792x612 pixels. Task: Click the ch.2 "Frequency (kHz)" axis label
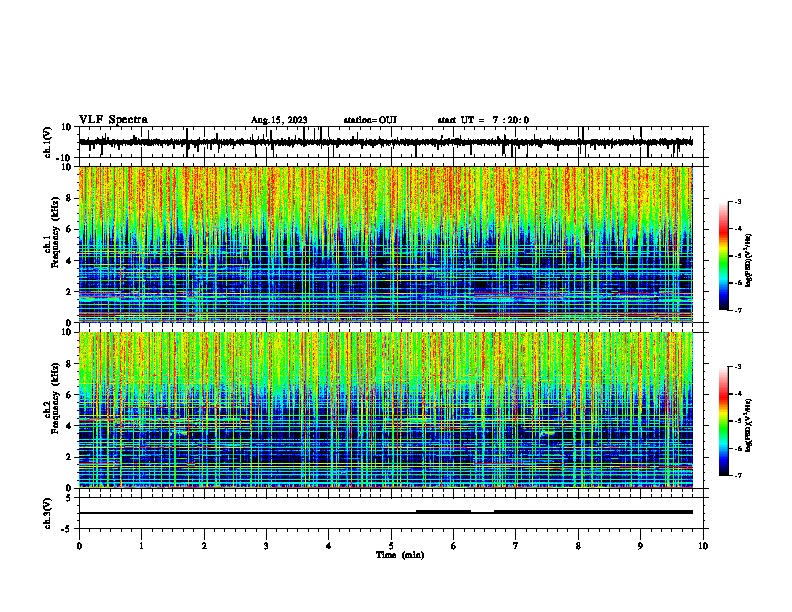55,398
